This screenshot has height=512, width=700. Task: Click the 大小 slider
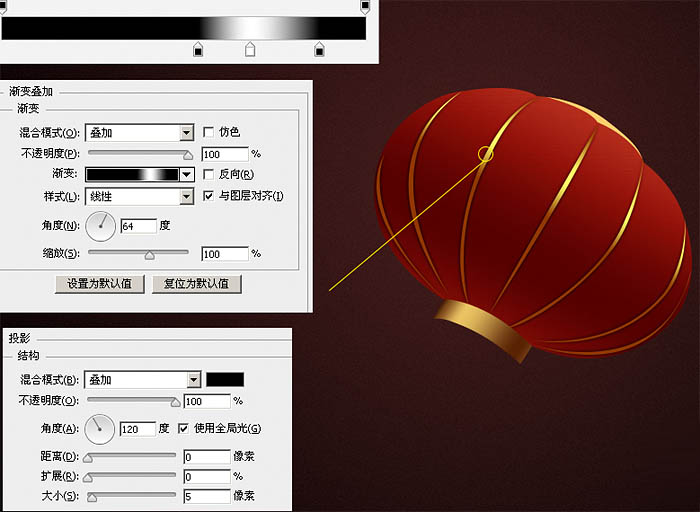pos(131,496)
